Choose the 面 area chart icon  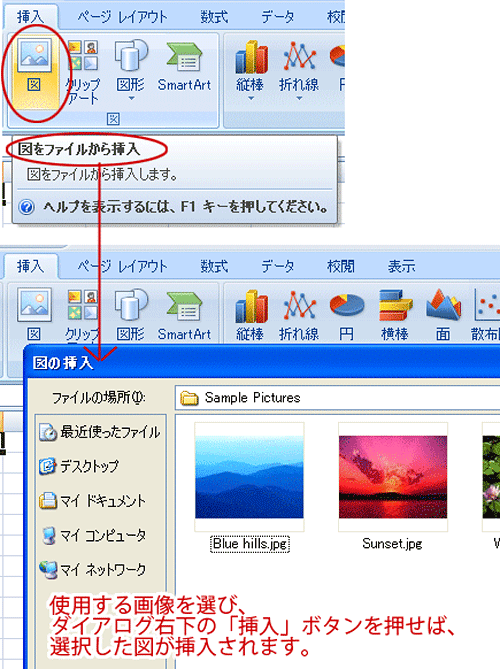(x=443, y=314)
